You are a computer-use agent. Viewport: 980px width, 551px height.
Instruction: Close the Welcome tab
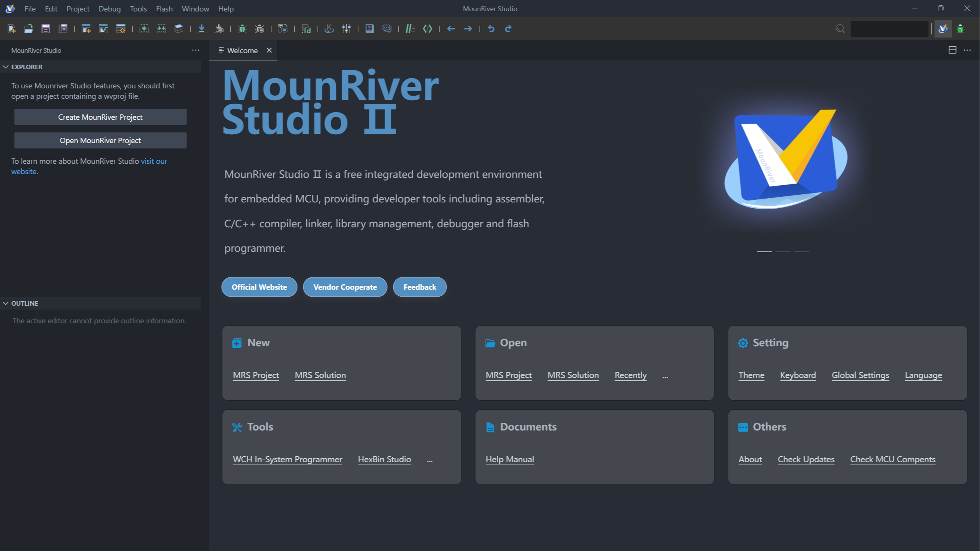[x=269, y=50]
